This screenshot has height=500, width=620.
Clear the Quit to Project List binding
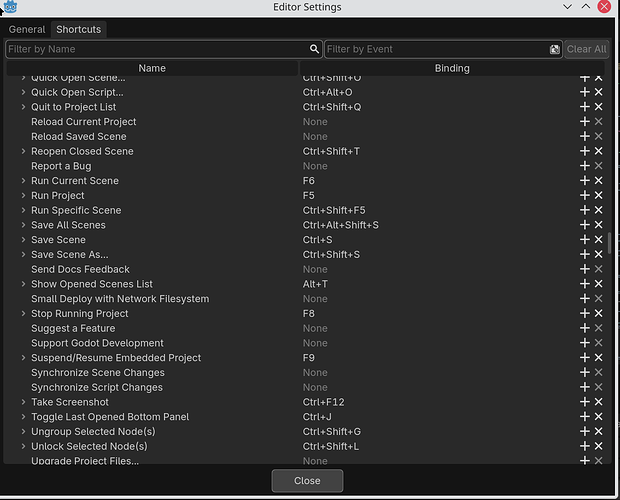tap(599, 107)
